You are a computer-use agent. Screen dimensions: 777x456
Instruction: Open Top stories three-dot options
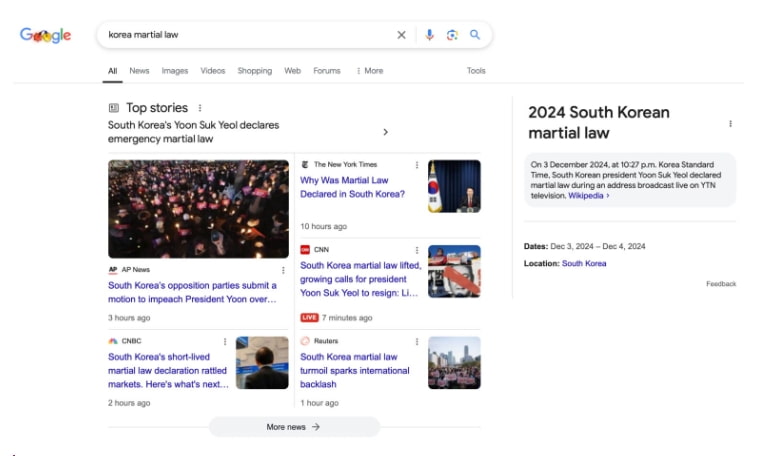[x=200, y=108]
